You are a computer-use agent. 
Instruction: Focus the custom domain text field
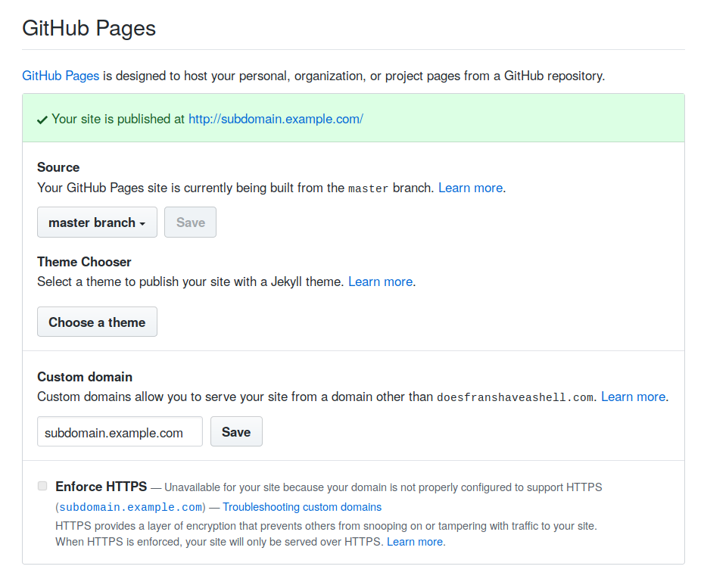[120, 432]
